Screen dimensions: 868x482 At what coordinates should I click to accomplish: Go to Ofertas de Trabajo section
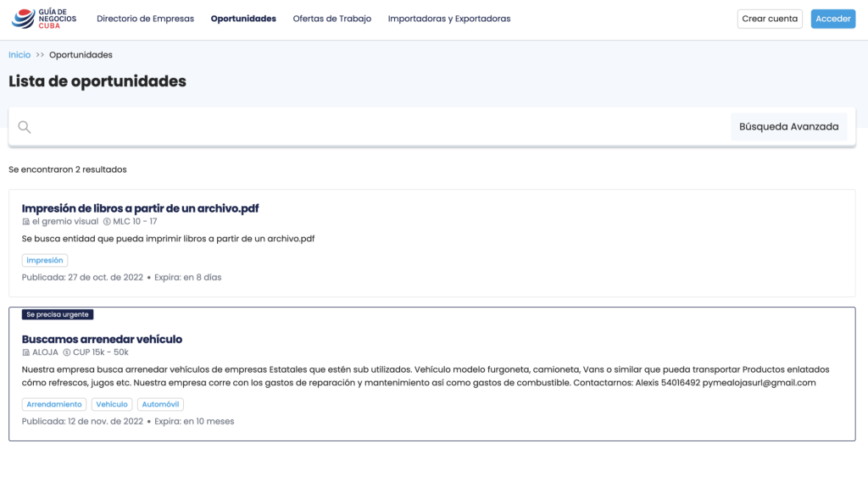pos(331,19)
